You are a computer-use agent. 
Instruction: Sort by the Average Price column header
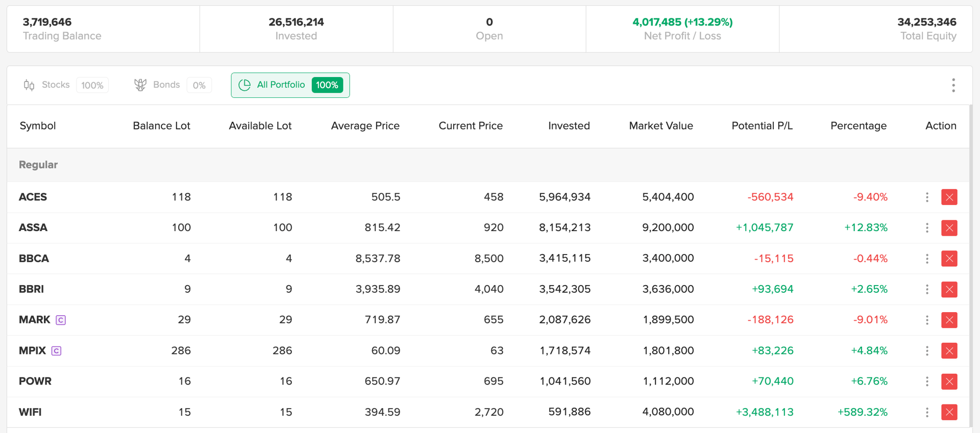coord(365,126)
